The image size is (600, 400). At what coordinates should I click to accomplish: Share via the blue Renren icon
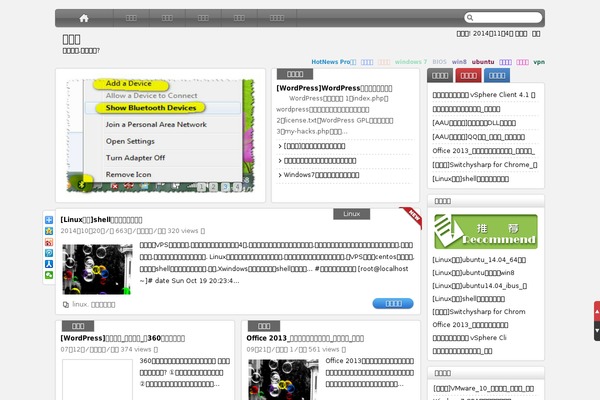click(49, 264)
